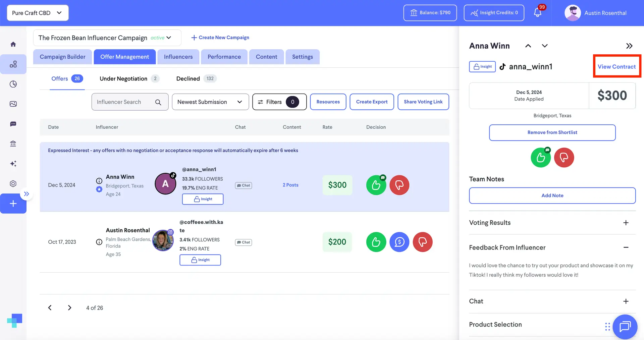Viewport: 644px width, 340px height.
Task: Unlock Insight for Anna Winn
Action: (x=203, y=199)
